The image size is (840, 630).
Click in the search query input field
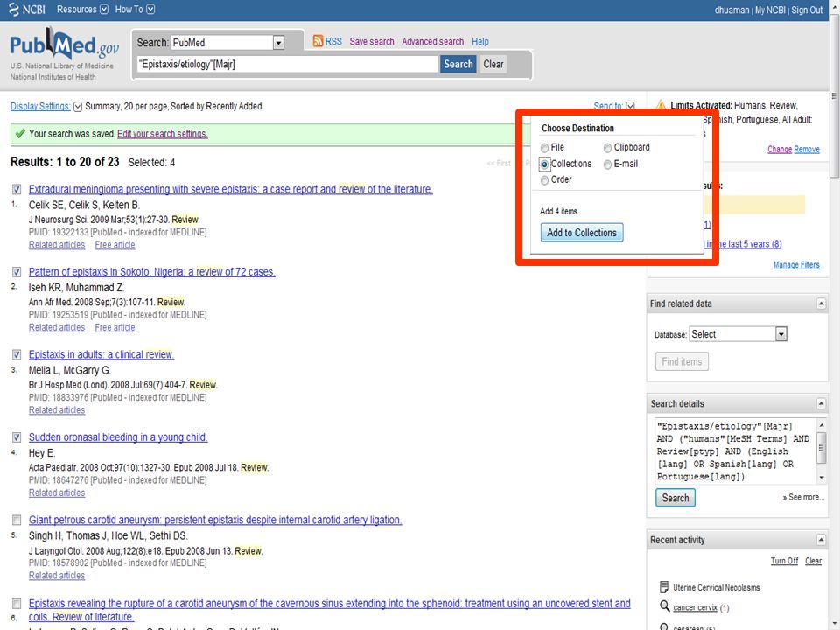288,64
